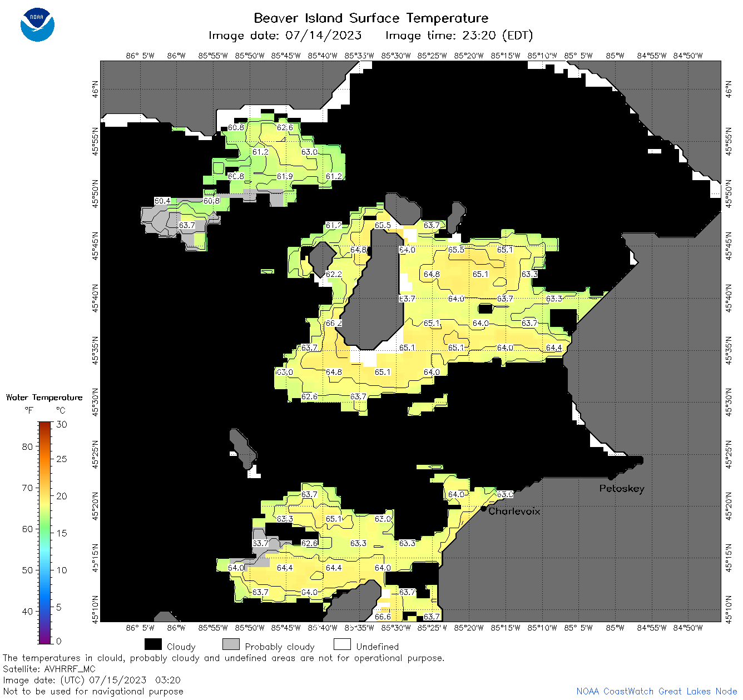Click the gray Probably cloudy legend swatch
743x700 pixels.
[231, 644]
